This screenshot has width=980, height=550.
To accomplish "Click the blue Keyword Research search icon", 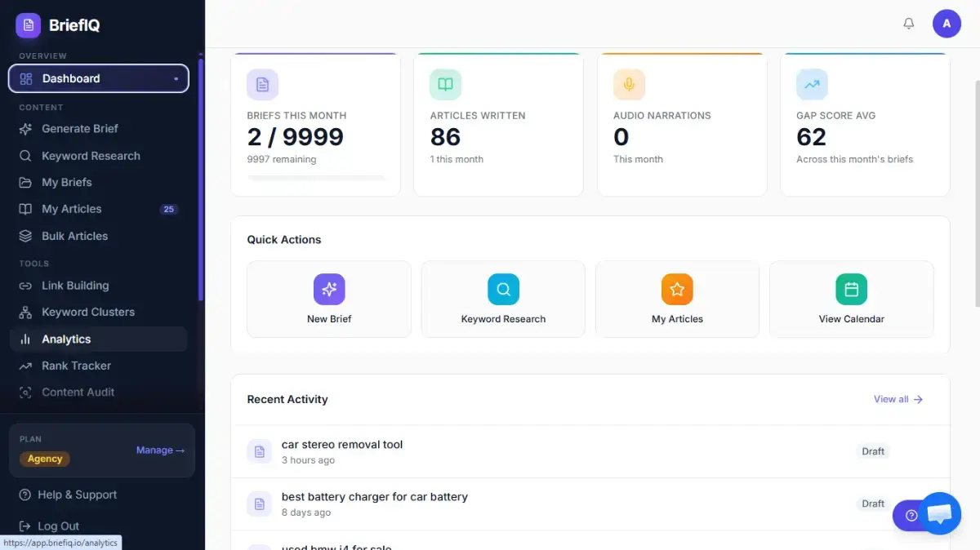I will [x=504, y=289].
